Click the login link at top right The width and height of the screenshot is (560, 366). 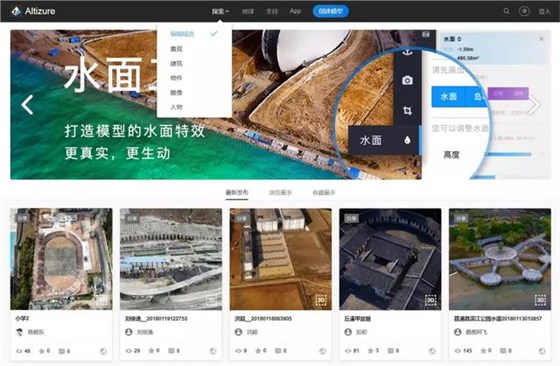[x=544, y=11]
